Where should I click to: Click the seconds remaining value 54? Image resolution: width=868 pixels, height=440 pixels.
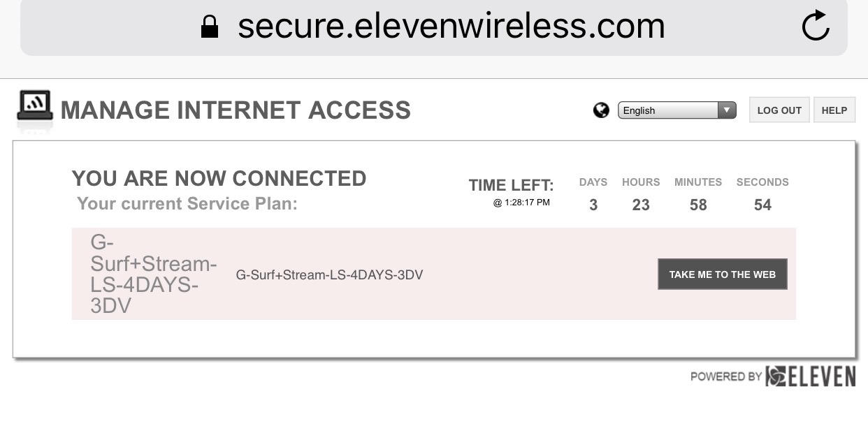762,205
